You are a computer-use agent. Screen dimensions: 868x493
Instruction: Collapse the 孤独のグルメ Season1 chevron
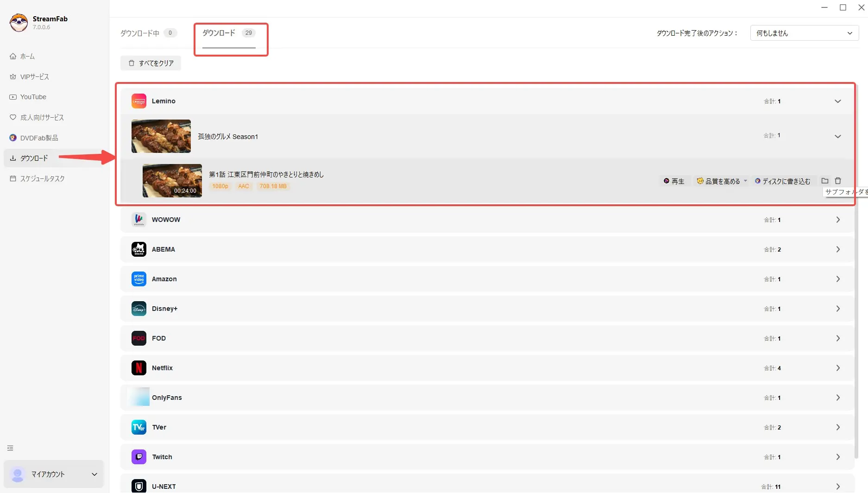pyautogui.click(x=837, y=136)
